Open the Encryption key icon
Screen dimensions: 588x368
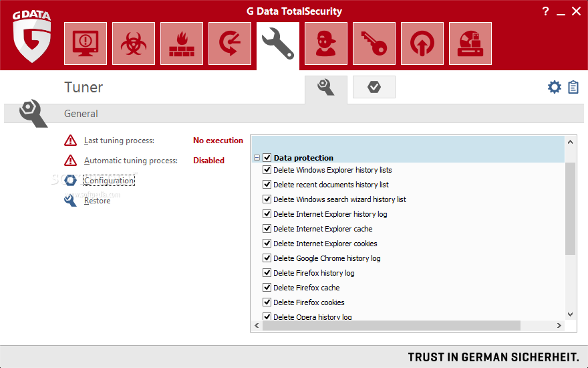(374, 43)
